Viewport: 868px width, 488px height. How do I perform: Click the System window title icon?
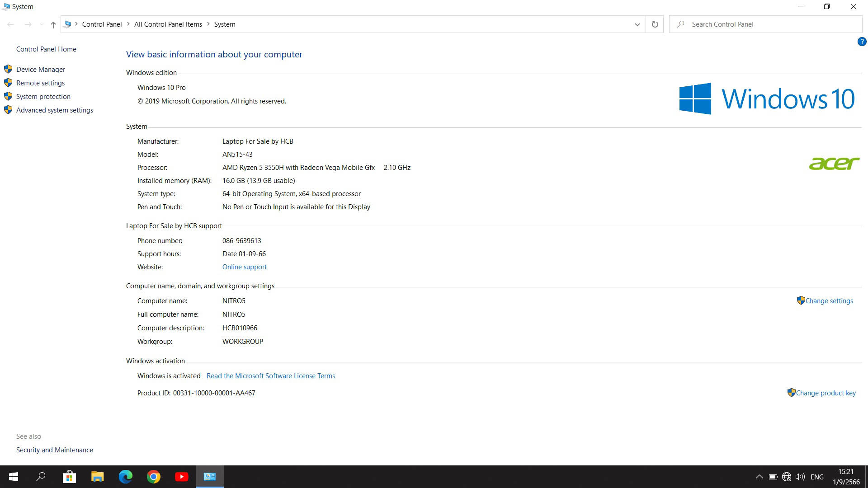point(6,6)
